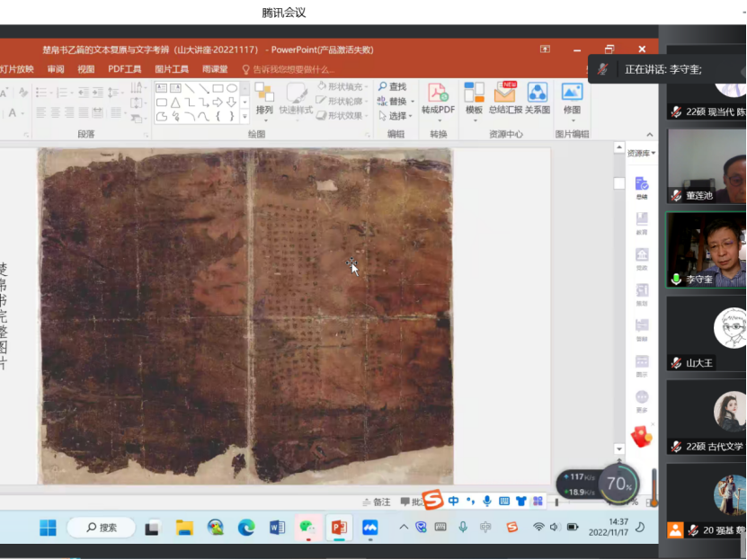747x560 pixels.
Task: Click the 修图 image retouch icon
Action: pyautogui.click(x=572, y=93)
